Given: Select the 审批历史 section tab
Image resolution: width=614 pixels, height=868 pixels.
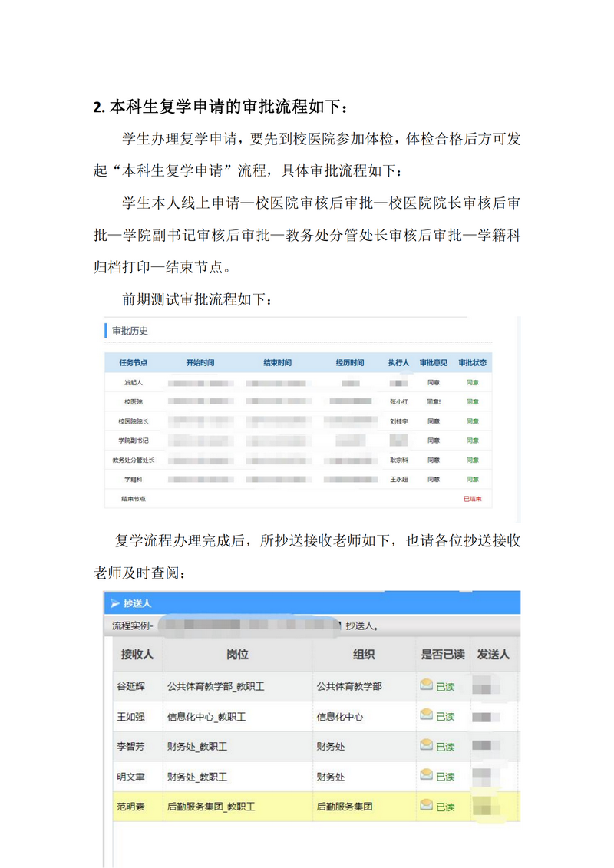Looking at the screenshot, I should 130,331.
